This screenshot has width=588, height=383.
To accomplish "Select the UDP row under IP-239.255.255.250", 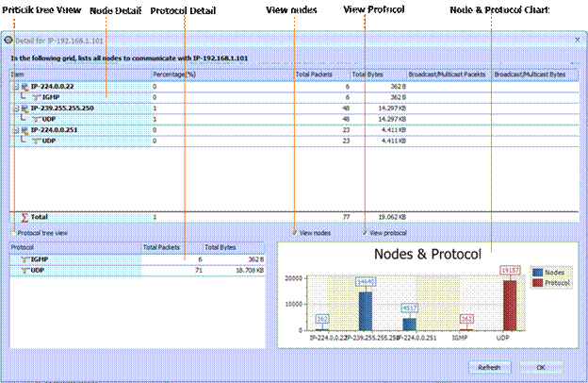I will [294, 120].
